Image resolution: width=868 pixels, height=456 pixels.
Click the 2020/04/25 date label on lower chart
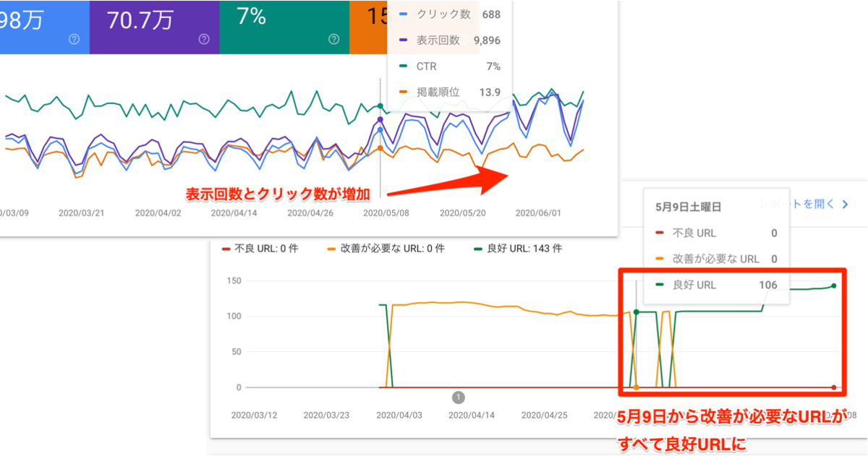click(544, 416)
